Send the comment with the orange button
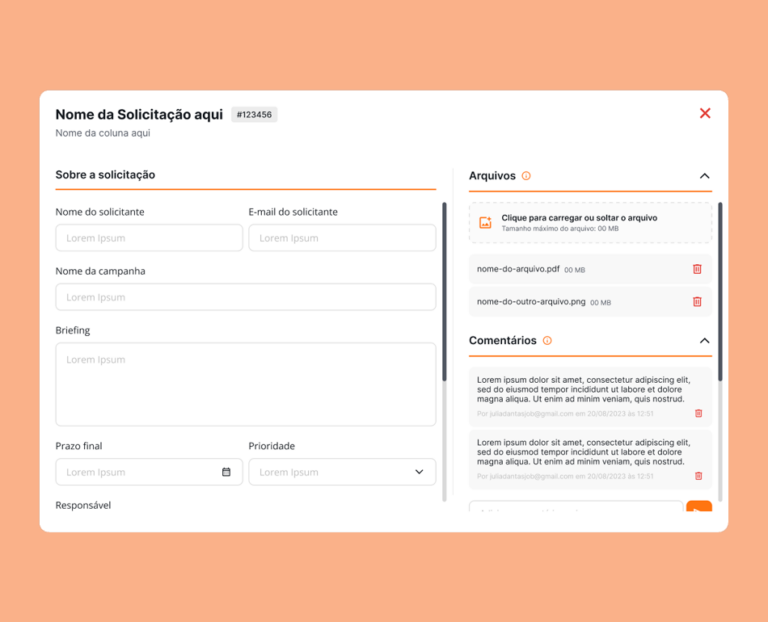Screen dimensions: 768x622 tap(699, 507)
